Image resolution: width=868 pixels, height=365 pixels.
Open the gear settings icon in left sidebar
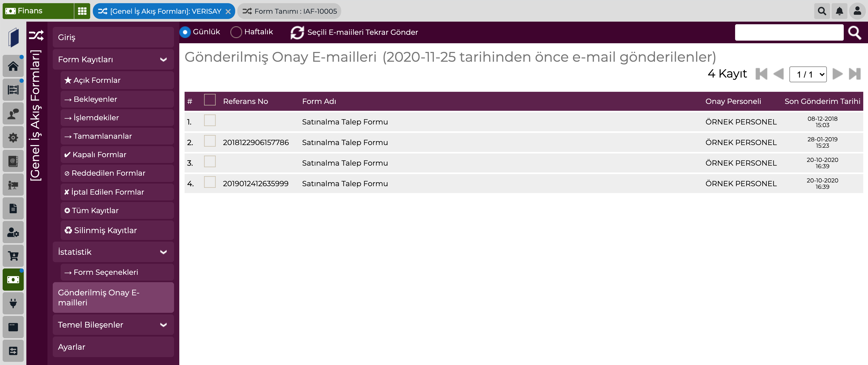(x=13, y=137)
